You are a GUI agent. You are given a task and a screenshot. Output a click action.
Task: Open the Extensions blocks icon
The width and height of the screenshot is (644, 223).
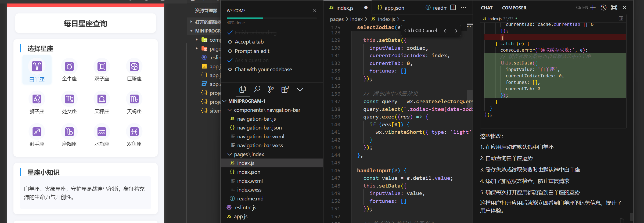[285, 89]
